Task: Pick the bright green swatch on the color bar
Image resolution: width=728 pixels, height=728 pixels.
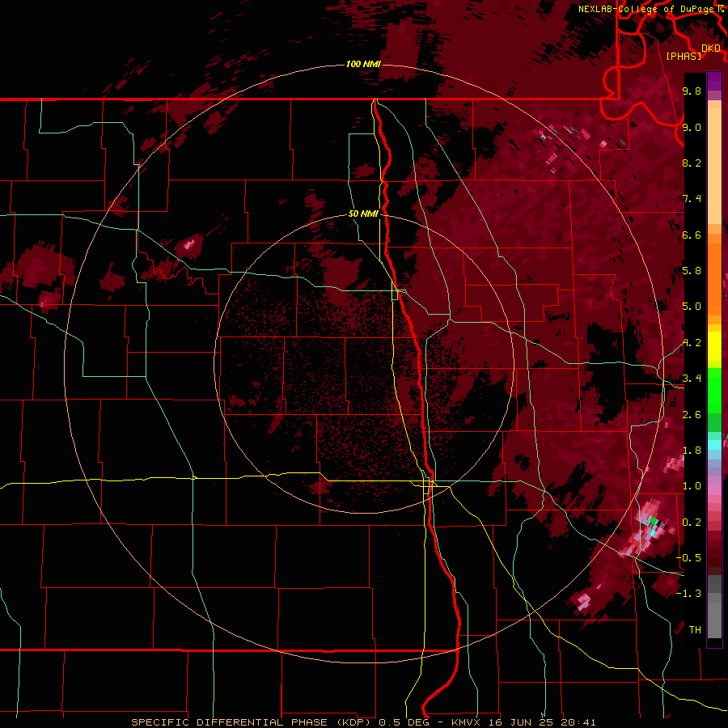Action: tap(714, 391)
